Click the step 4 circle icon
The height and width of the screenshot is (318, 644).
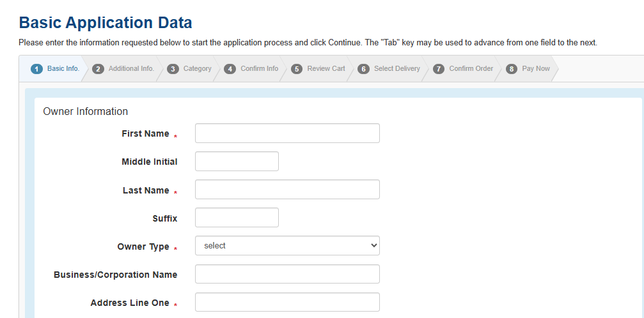(230, 69)
